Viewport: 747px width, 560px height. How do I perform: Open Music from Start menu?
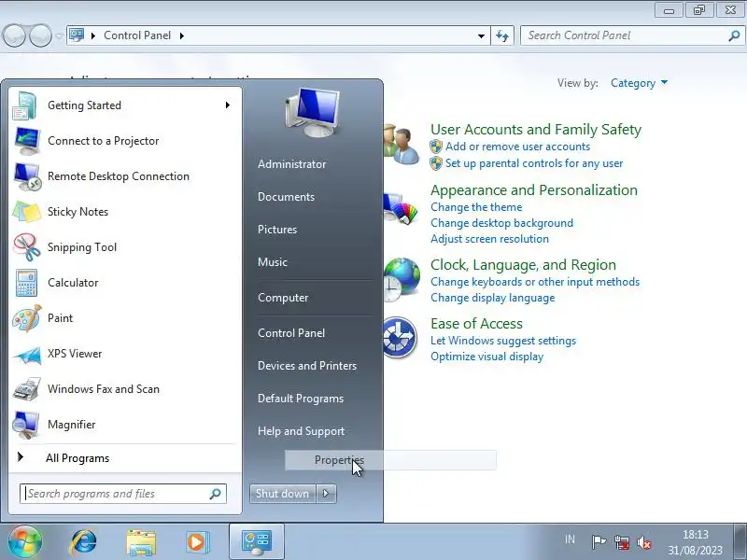click(273, 262)
